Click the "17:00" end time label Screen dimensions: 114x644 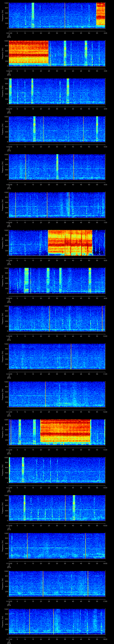tap(105, 601)
